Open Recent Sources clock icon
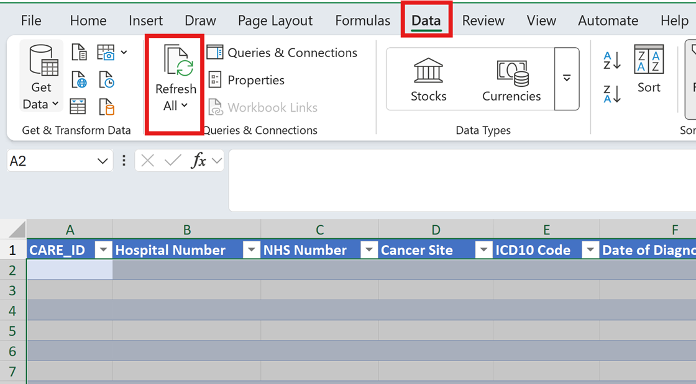The height and width of the screenshot is (384, 696). click(107, 80)
